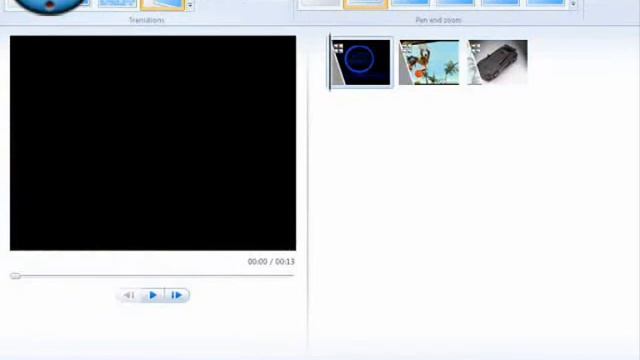Click the transition marker icon on blue circle clip
Viewport: 640px width, 360px height.
[x=338, y=49]
